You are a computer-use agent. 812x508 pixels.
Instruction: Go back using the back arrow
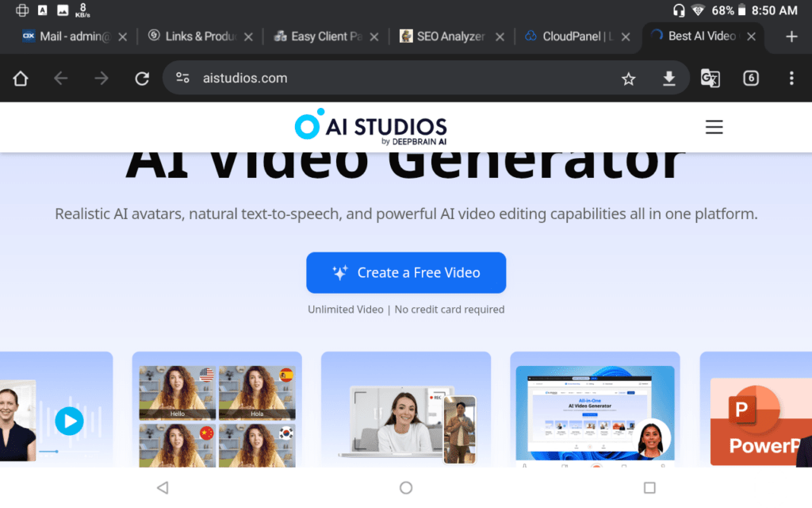61,79
